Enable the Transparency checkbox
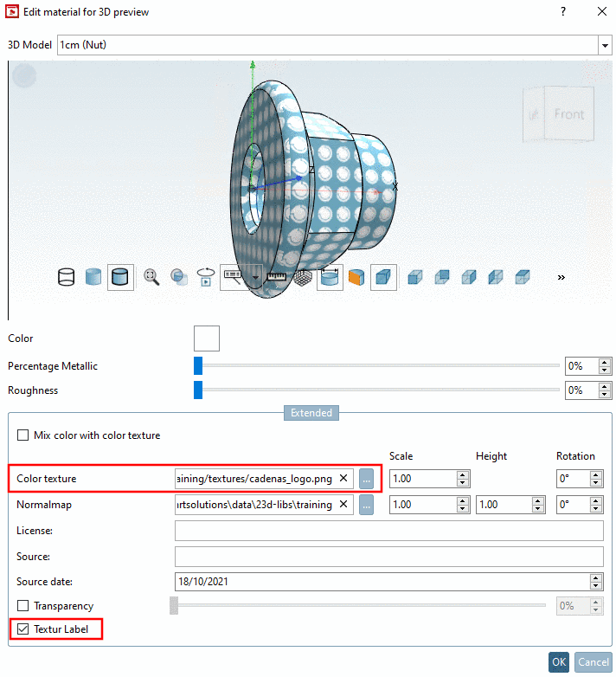The width and height of the screenshot is (616, 677). (22, 605)
